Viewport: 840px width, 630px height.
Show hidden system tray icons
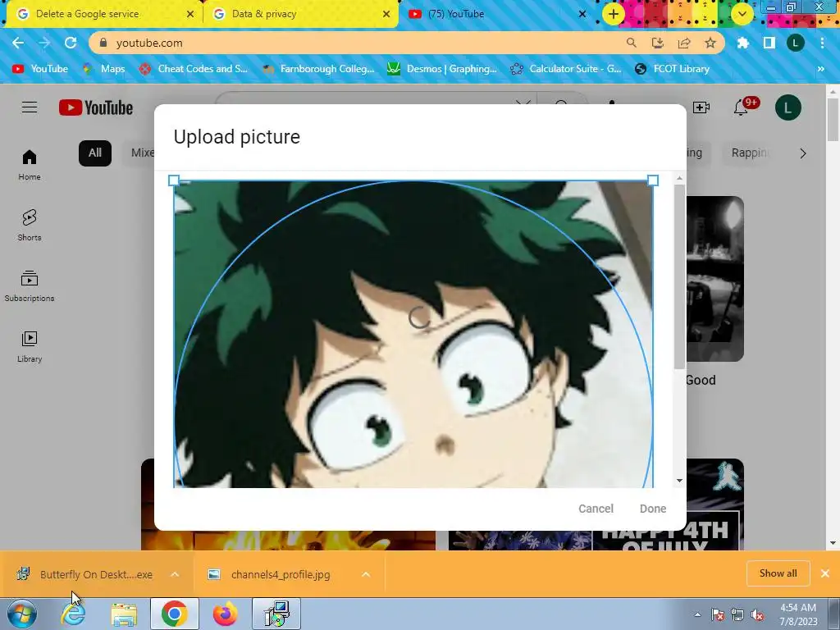tap(697, 614)
